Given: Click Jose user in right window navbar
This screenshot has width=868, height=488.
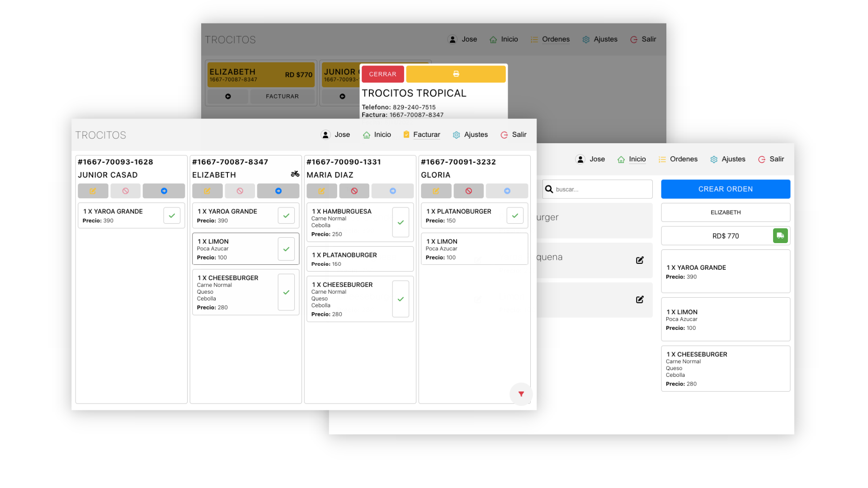Looking at the screenshot, I should coord(590,159).
